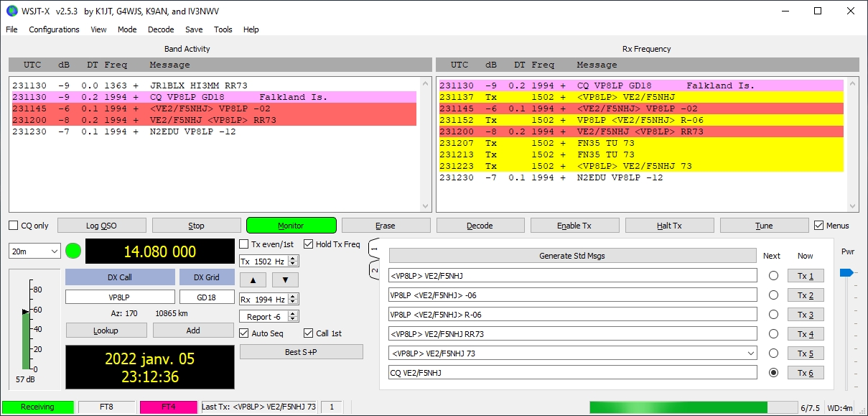Toggle the CQ only checkbox
Image resolution: width=868 pixels, height=416 pixels.
point(29,226)
